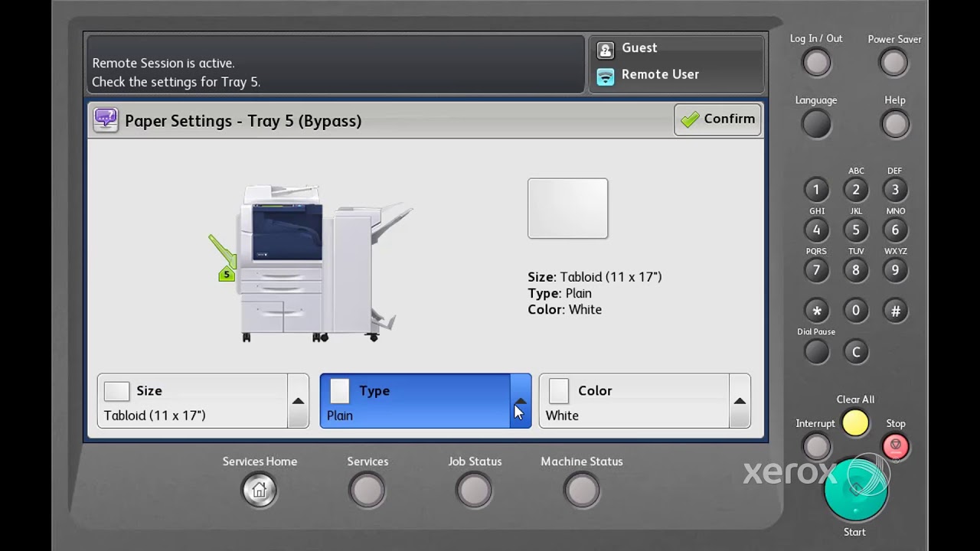Confirm the Tray 5 paper settings
Viewport: 980px width, 551px height.
point(717,119)
